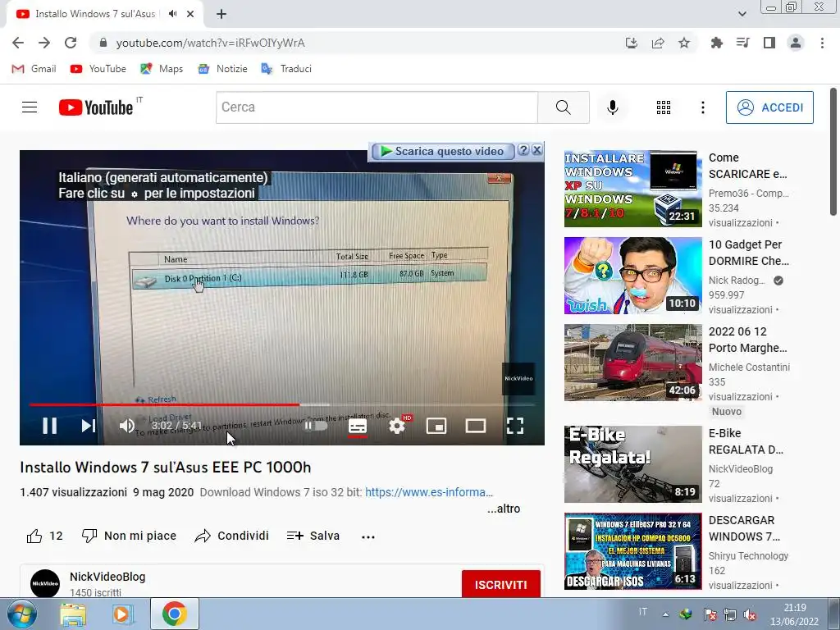Enable miniplayer mode

click(x=436, y=426)
